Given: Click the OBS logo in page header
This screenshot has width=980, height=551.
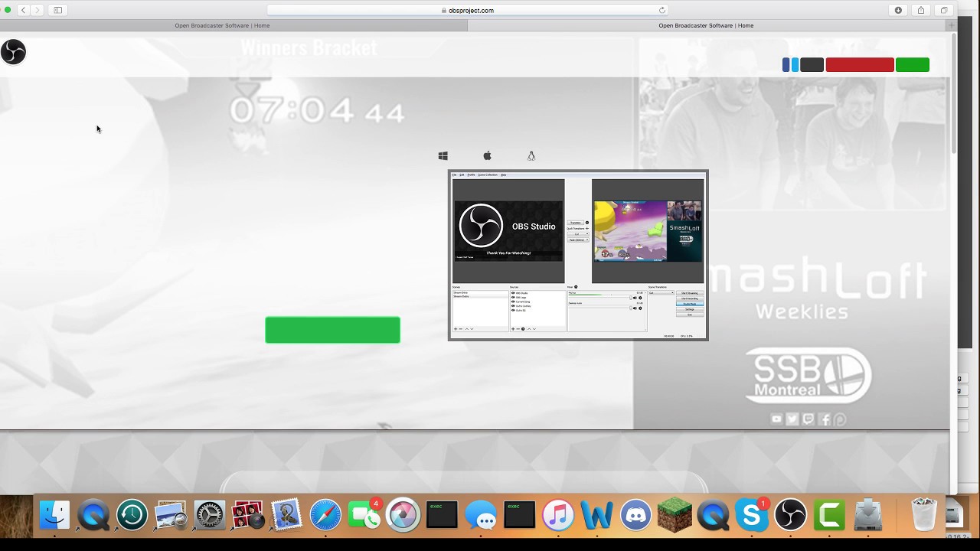Looking at the screenshot, I should click(13, 52).
